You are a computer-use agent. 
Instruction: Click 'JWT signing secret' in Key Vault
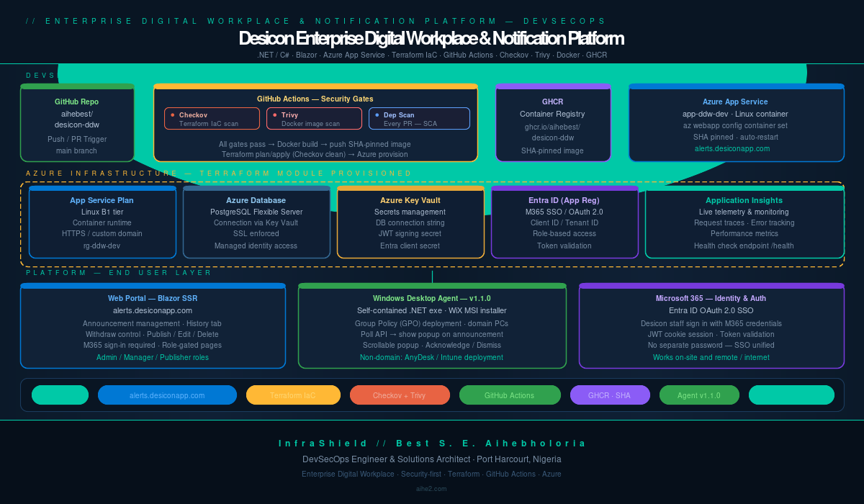[x=410, y=234]
